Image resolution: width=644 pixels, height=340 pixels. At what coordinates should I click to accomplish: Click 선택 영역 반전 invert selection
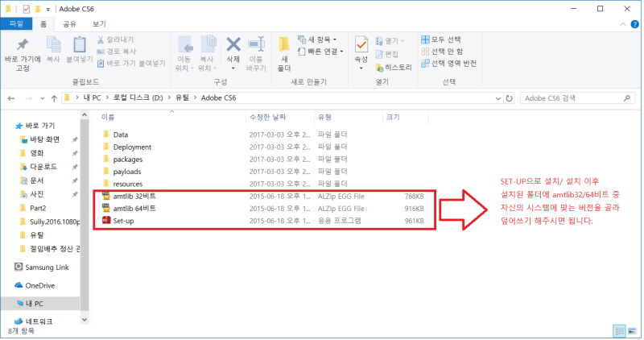(449, 64)
